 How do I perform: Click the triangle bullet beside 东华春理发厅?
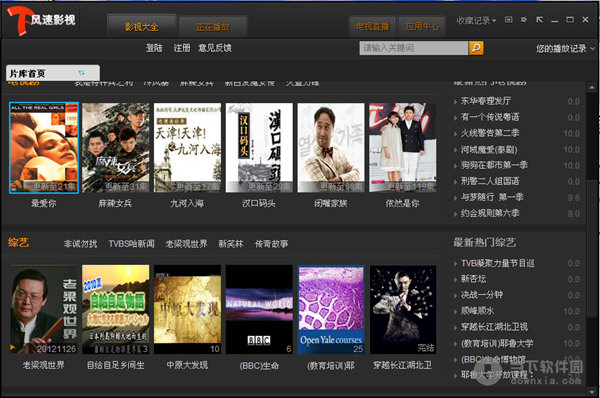click(455, 102)
